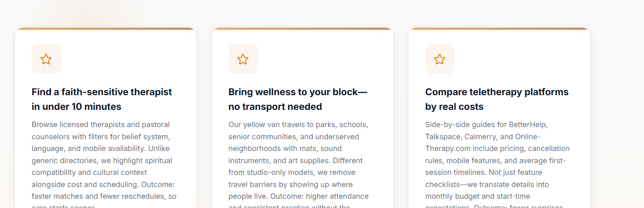Click the star icon on the faith-sensitive therapist card

pyautogui.click(x=46, y=59)
